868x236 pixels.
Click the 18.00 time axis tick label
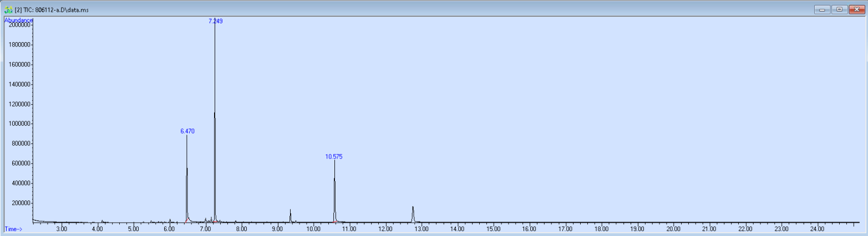[602, 229]
